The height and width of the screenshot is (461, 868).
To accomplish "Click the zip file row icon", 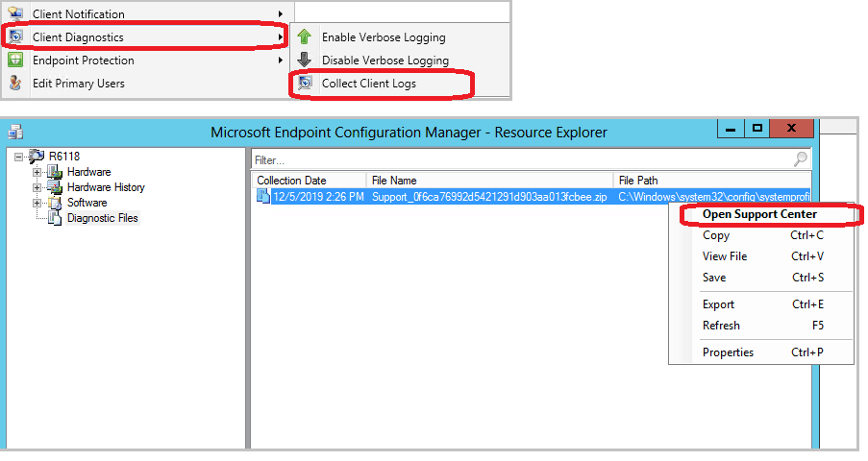I will click(263, 197).
